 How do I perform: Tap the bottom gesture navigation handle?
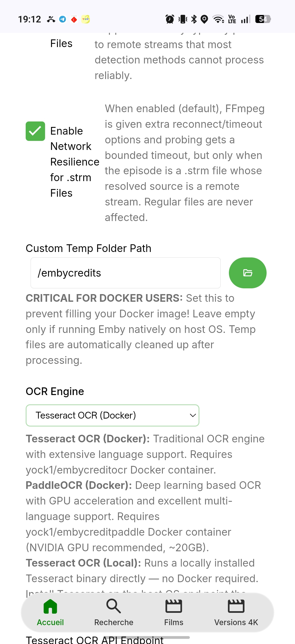coord(147,637)
